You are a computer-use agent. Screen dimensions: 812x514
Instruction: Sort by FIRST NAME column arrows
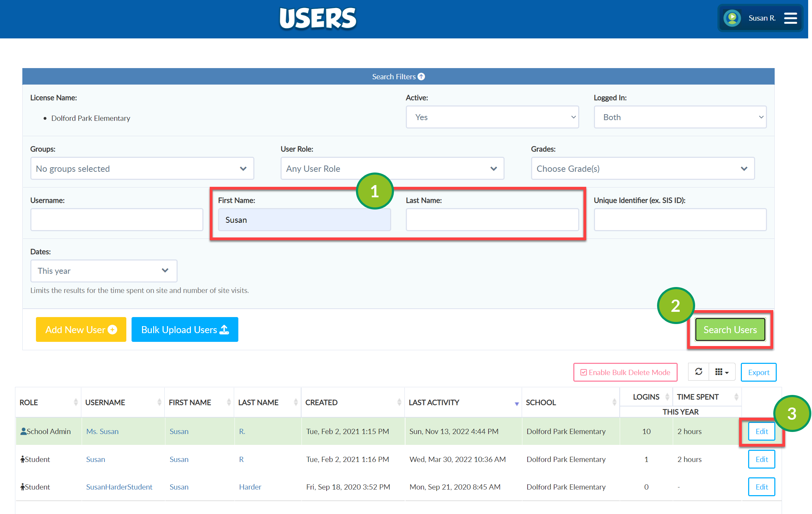click(x=229, y=402)
